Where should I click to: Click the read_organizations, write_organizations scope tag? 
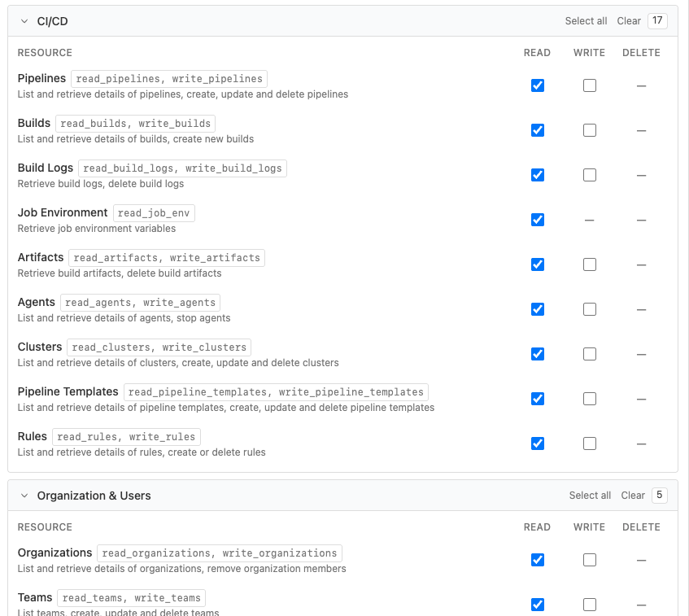pyautogui.click(x=220, y=553)
